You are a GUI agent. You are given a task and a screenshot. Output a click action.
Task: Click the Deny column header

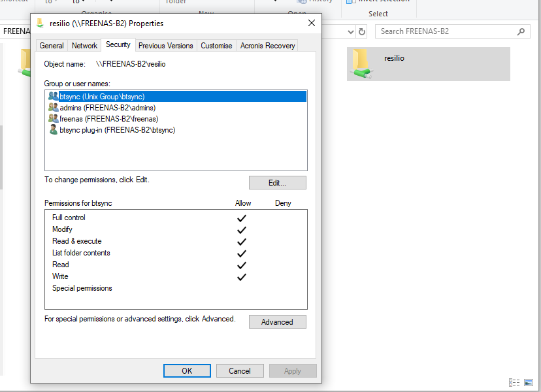[283, 203]
